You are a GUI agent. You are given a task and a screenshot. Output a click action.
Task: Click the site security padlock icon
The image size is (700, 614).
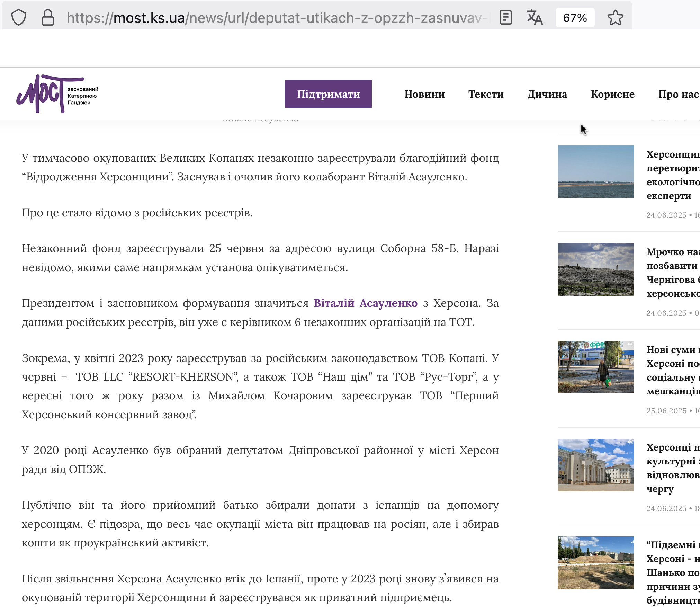tap(47, 18)
